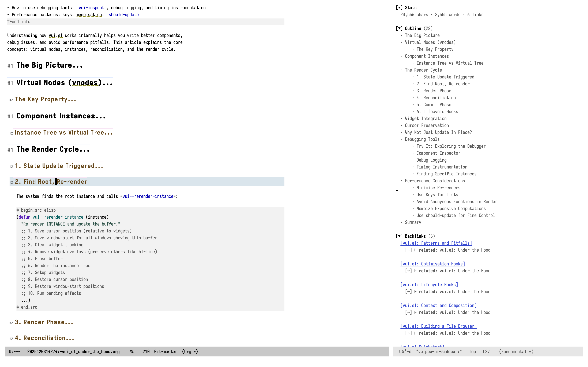Screen dimensions: 588x367
Task: Jump to Performance Considerations in outline
Action: click(x=435, y=181)
